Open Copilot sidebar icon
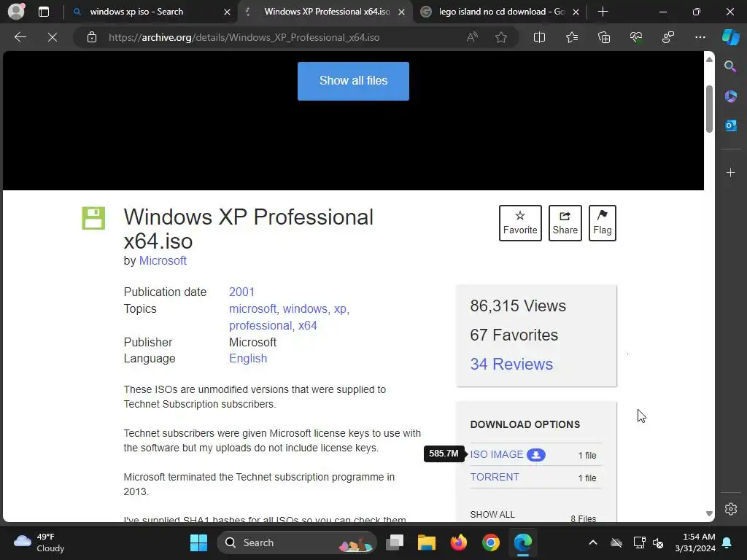The width and height of the screenshot is (747, 560). click(731, 37)
